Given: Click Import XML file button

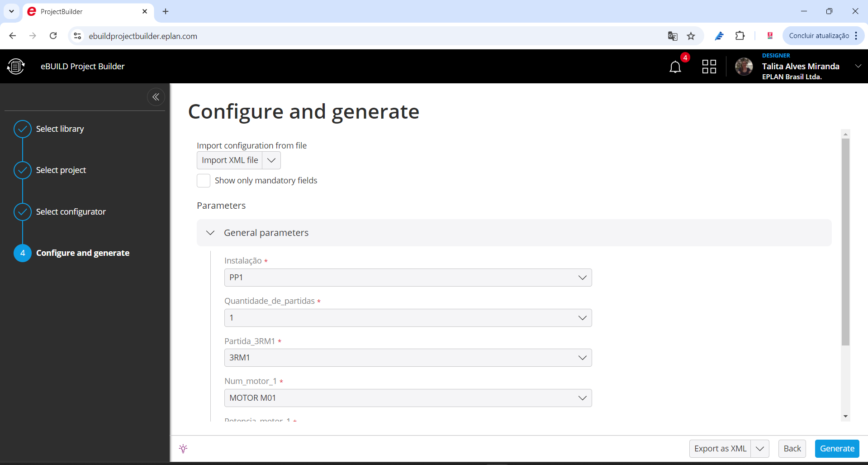Looking at the screenshot, I should [230, 160].
